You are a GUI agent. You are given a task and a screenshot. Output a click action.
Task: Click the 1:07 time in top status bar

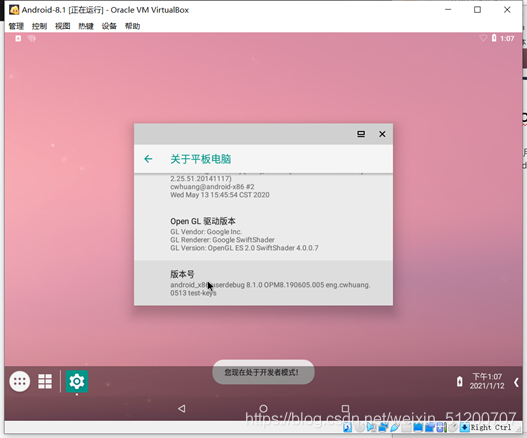coord(507,39)
